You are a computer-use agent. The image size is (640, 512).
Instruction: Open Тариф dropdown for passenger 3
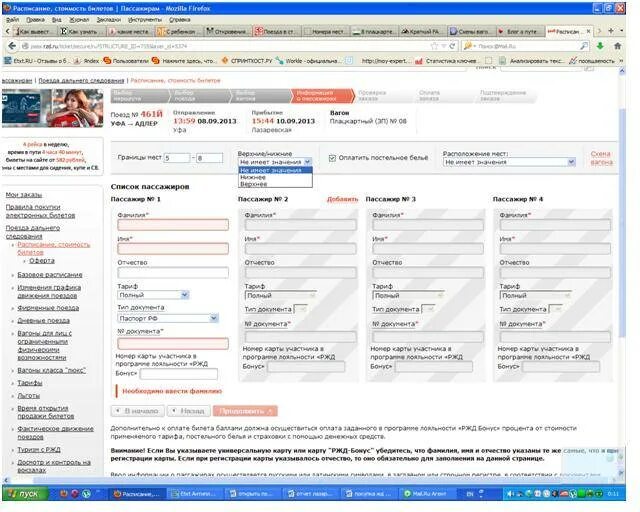click(x=408, y=295)
